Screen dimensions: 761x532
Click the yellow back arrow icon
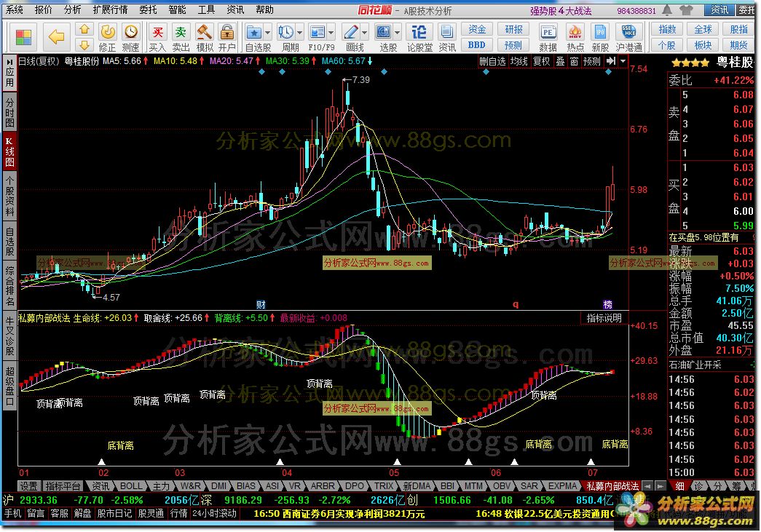pyautogui.click(x=56, y=36)
